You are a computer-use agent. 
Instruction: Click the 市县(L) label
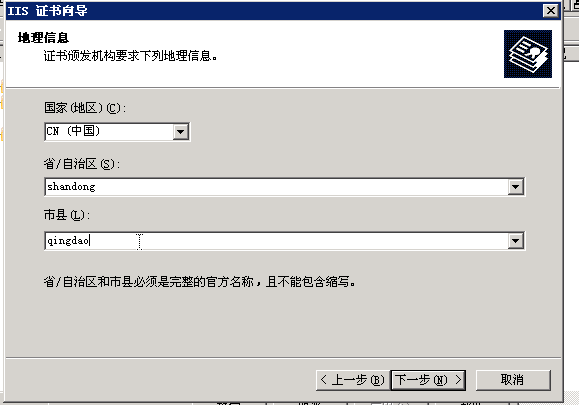tap(67, 214)
